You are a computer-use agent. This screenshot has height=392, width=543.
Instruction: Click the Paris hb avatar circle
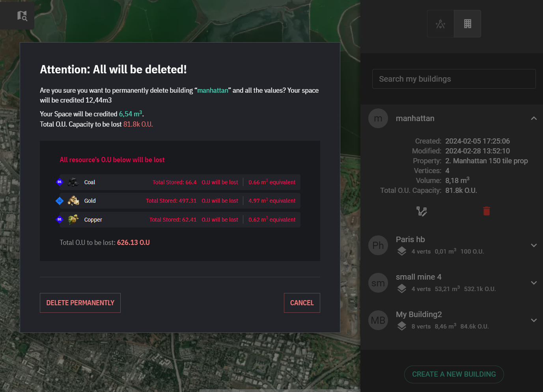click(378, 245)
